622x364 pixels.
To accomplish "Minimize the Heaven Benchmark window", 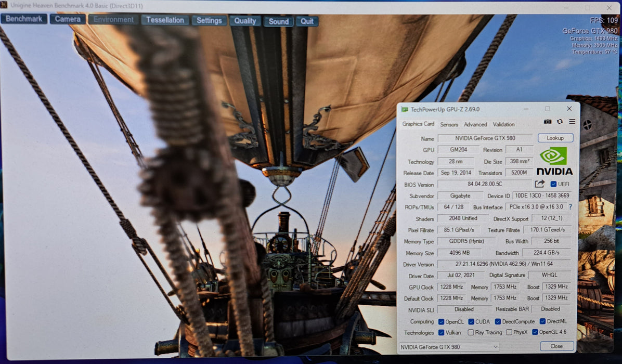I will click(566, 7).
